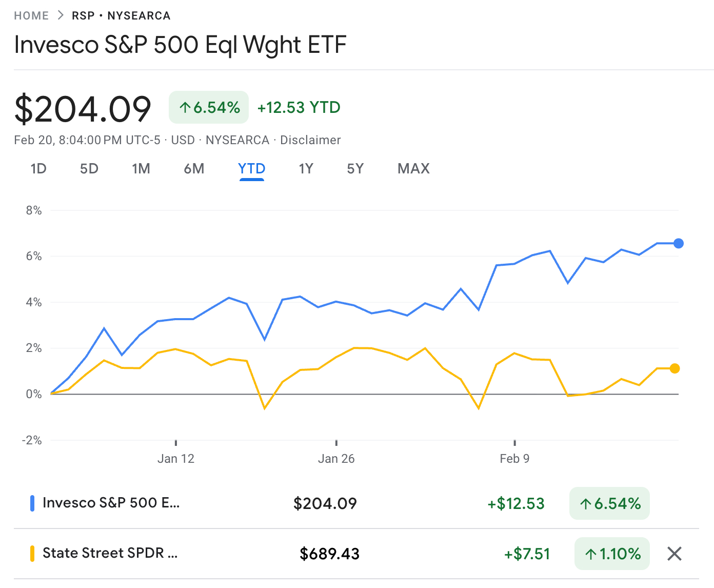Remove State Street SPDR comparison with X
Viewport: 714px width, 588px height.
[x=674, y=554]
